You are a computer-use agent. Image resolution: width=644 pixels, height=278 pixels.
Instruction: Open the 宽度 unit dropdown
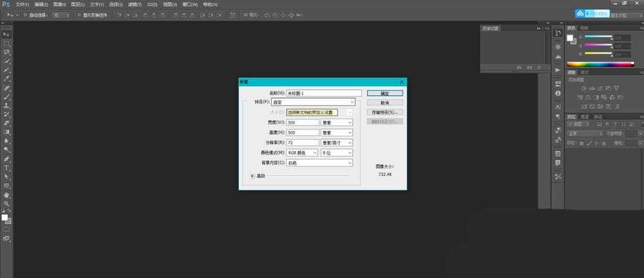(x=336, y=122)
